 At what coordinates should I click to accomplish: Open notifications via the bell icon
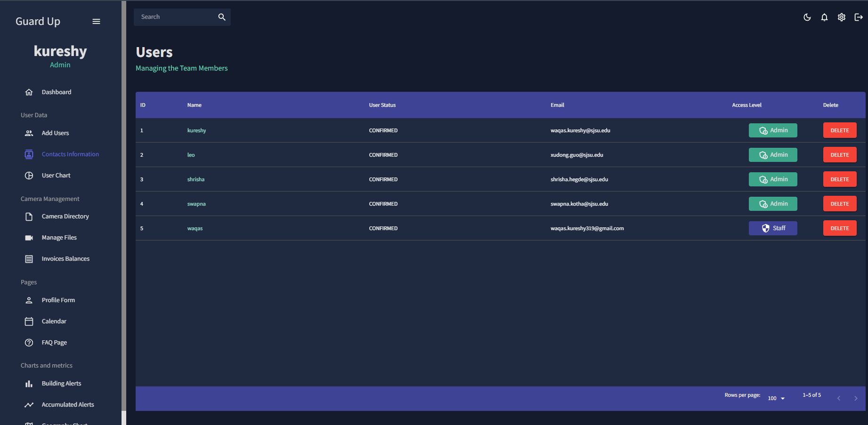[824, 17]
